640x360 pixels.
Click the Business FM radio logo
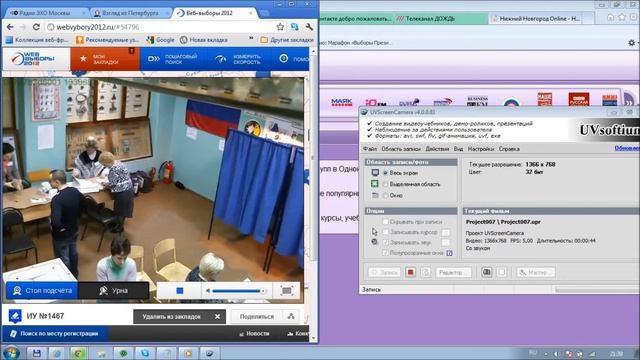(x=477, y=101)
